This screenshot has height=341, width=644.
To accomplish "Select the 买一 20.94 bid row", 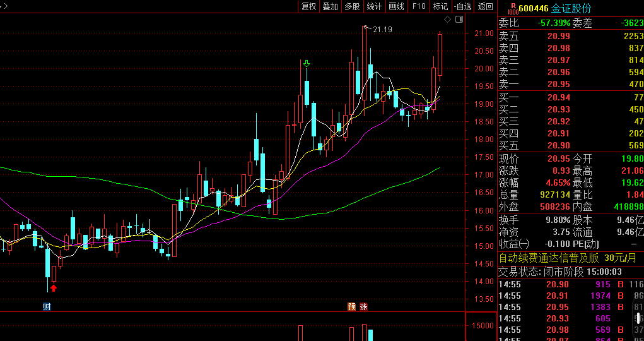I will (x=571, y=97).
